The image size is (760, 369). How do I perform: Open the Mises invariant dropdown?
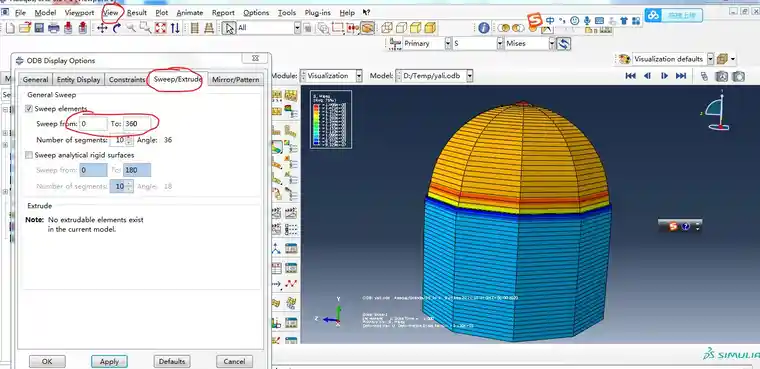(x=552, y=44)
